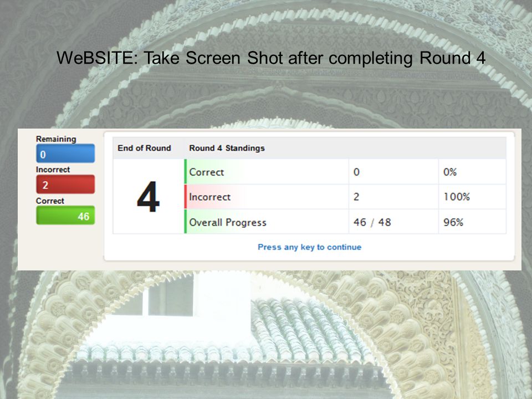This screenshot has height=399, width=532.
Task: Click the correct count '0' in standings table
Action: 356,172
